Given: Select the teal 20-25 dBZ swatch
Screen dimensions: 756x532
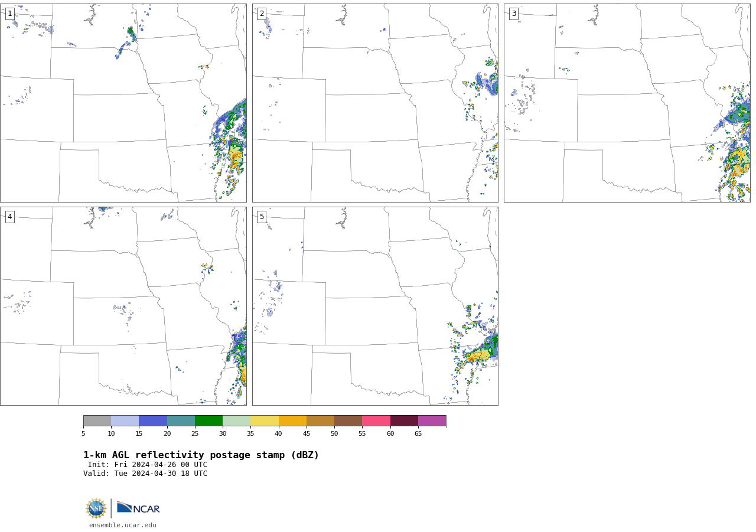Looking at the screenshot, I should pyautogui.click(x=181, y=420).
